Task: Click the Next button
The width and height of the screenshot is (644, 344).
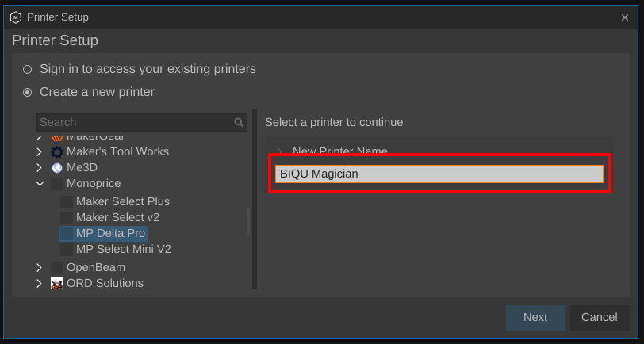Action: point(535,317)
